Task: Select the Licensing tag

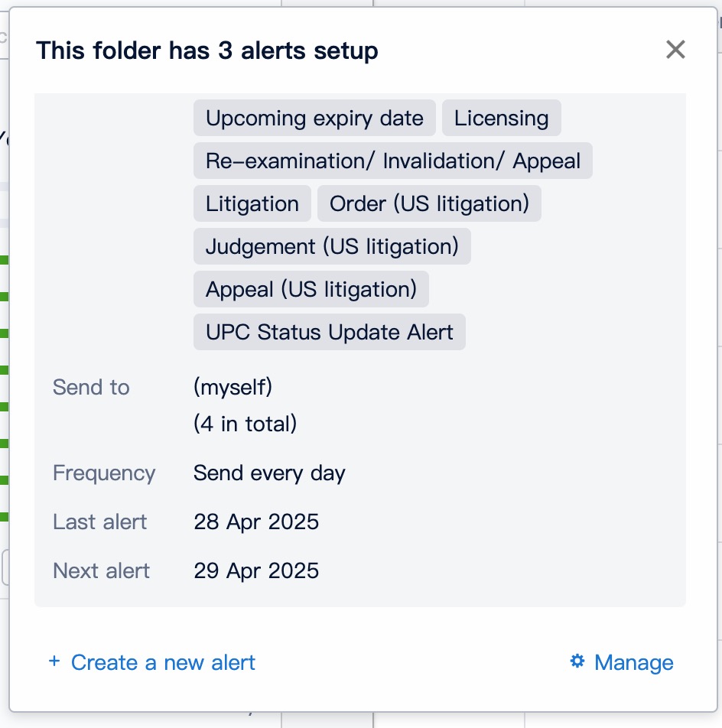Action: [501, 119]
